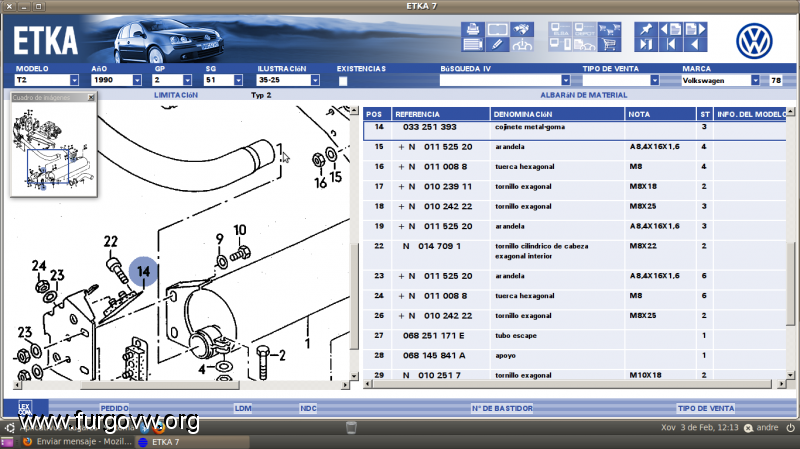
Task: Click the trash icon in the panel
Action: 351,427
